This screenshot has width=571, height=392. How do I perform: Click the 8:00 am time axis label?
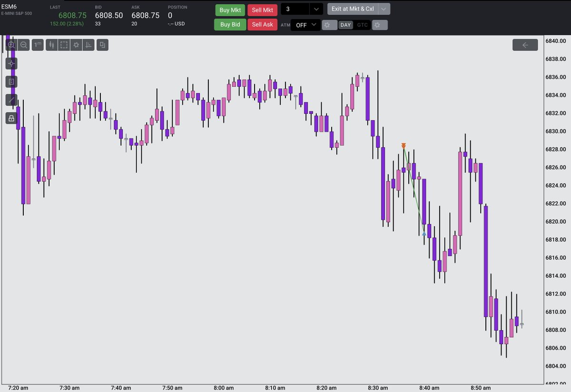224,388
